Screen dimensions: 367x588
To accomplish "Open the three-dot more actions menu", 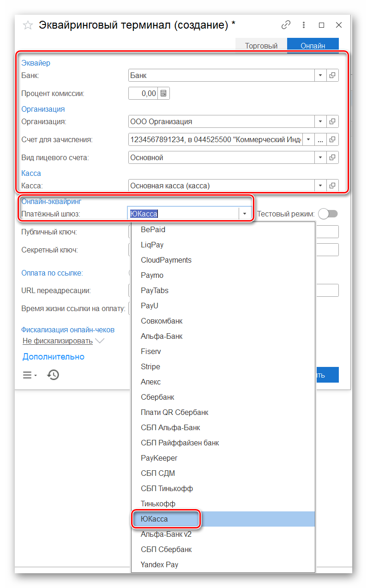I will 304,25.
